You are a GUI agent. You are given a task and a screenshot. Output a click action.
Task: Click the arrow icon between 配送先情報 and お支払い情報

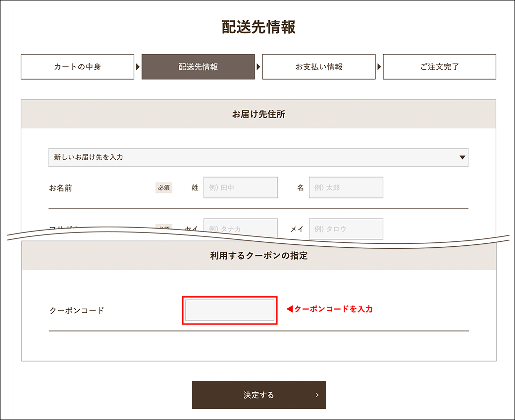[259, 67]
